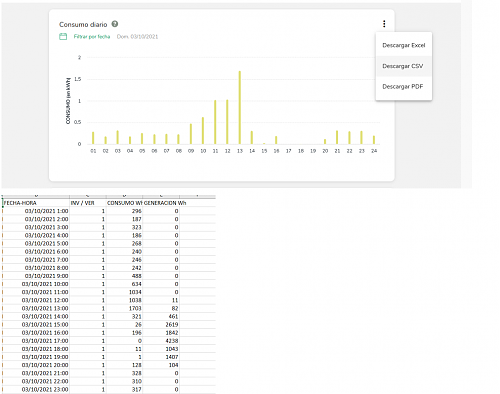Select the GENERACION Wh header cell
500x394 pixels.
(161, 203)
